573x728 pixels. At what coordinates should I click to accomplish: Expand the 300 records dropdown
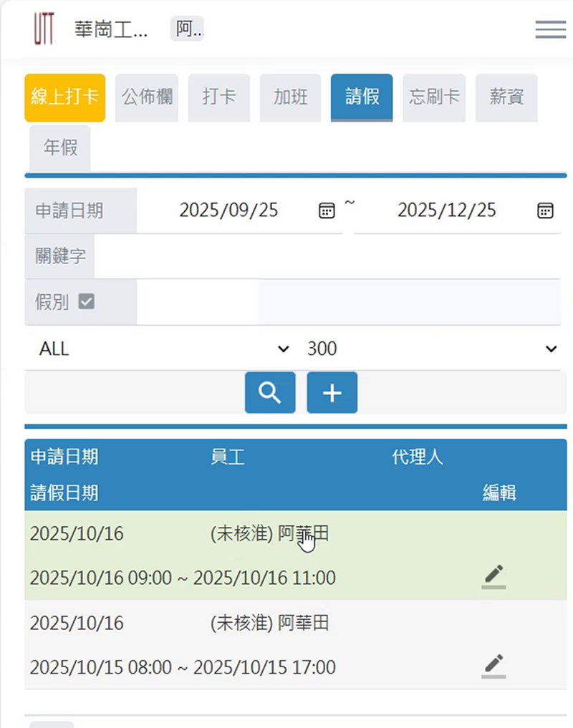tap(432, 349)
